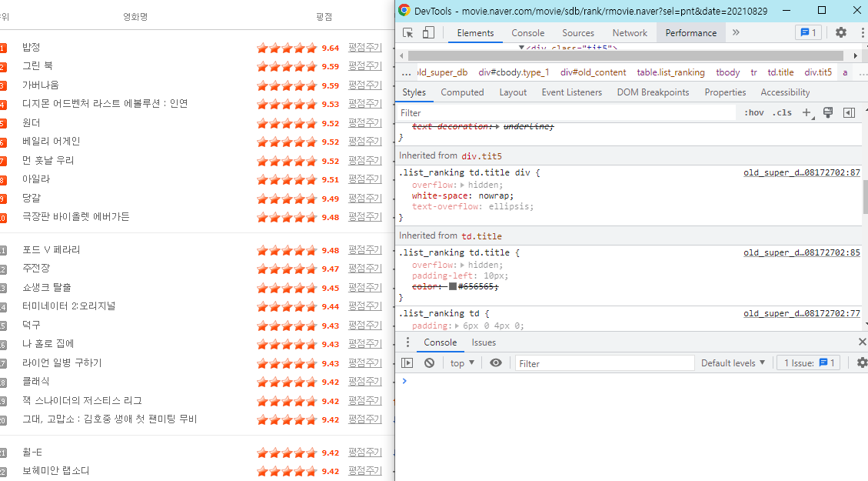Viewport: 868px width, 481px height.
Task: Select the Console drawer tab
Action: click(x=440, y=342)
